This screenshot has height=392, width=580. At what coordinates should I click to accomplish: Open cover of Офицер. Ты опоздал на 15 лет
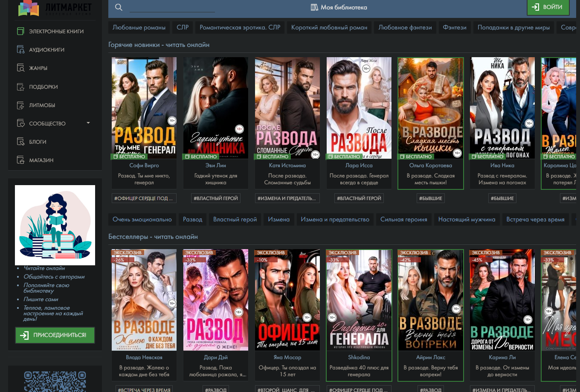[287, 300]
